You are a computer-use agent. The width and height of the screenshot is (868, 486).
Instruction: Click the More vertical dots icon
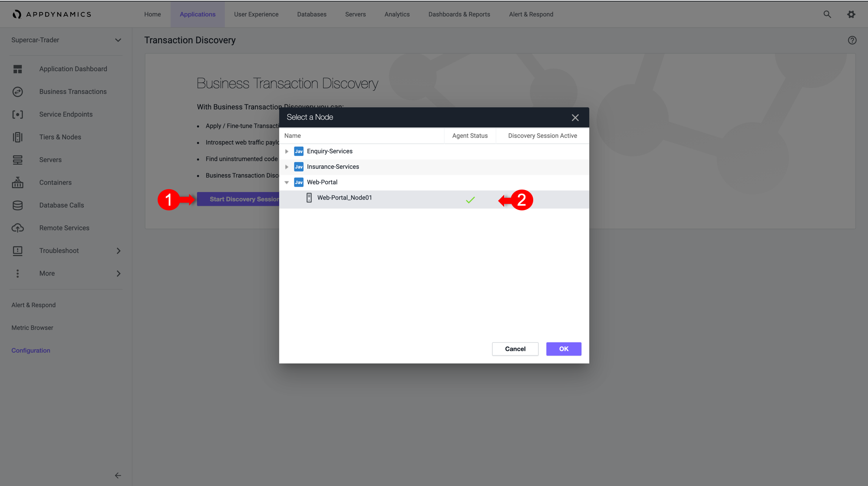tap(17, 273)
